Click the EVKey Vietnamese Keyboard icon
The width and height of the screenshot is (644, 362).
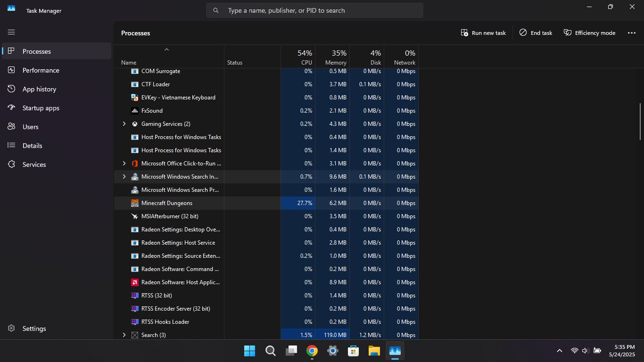(135, 98)
